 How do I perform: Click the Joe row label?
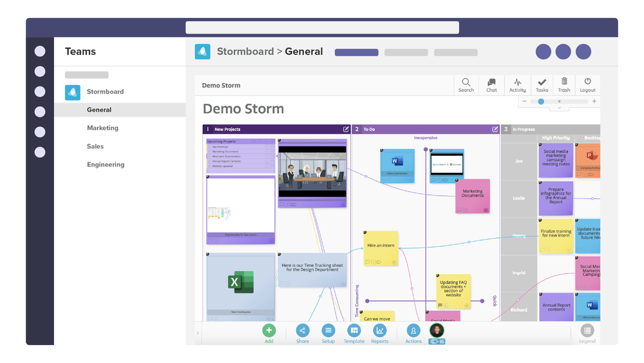coord(518,161)
